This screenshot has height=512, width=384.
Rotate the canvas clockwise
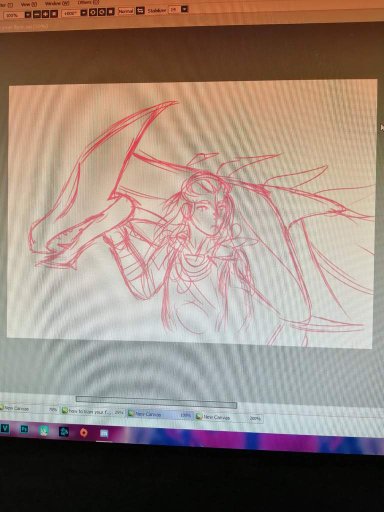[102, 12]
